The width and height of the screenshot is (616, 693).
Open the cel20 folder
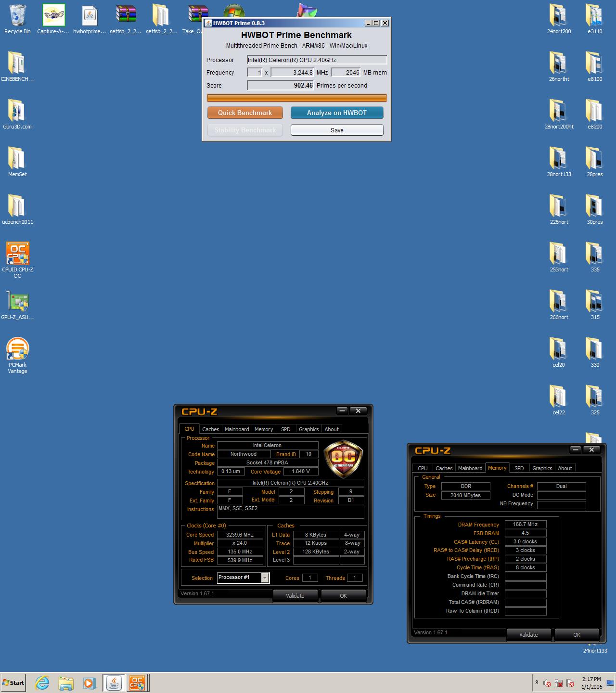[x=559, y=353]
